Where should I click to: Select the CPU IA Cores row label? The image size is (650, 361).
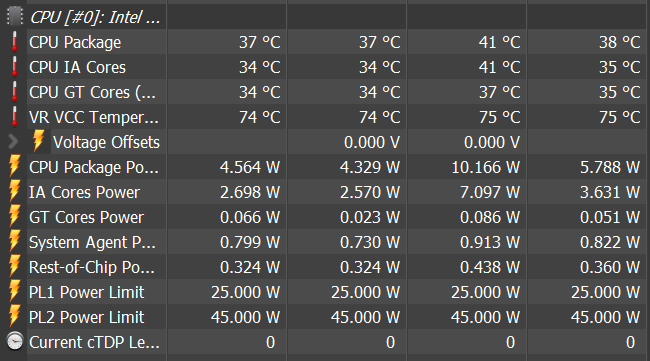click(x=77, y=67)
